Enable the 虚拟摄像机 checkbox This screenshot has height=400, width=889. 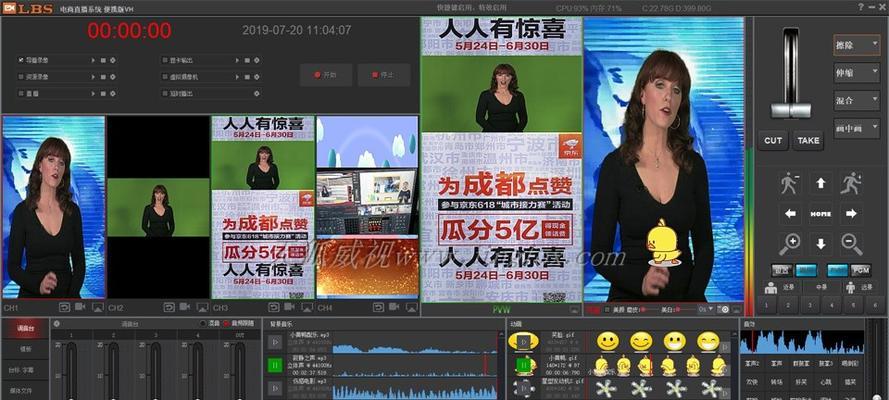coord(164,76)
